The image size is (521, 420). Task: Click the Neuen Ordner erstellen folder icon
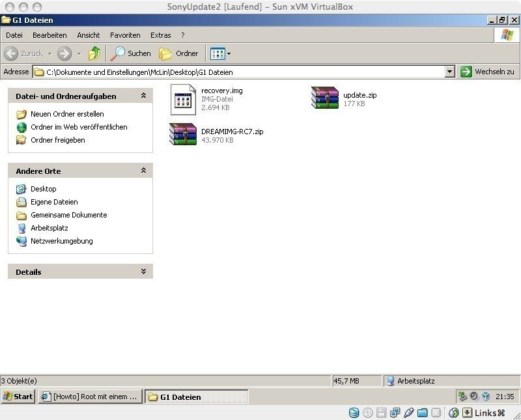tap(21, 115)
